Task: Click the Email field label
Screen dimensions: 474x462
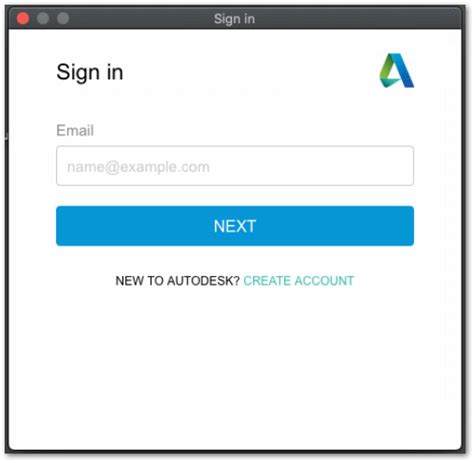Action: (x=75, y=130)
